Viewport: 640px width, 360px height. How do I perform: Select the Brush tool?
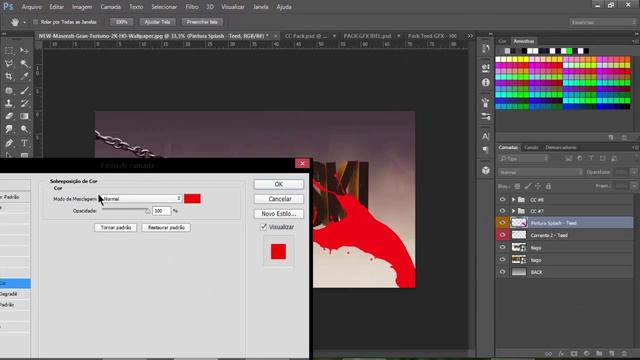(x=24, y=90)
